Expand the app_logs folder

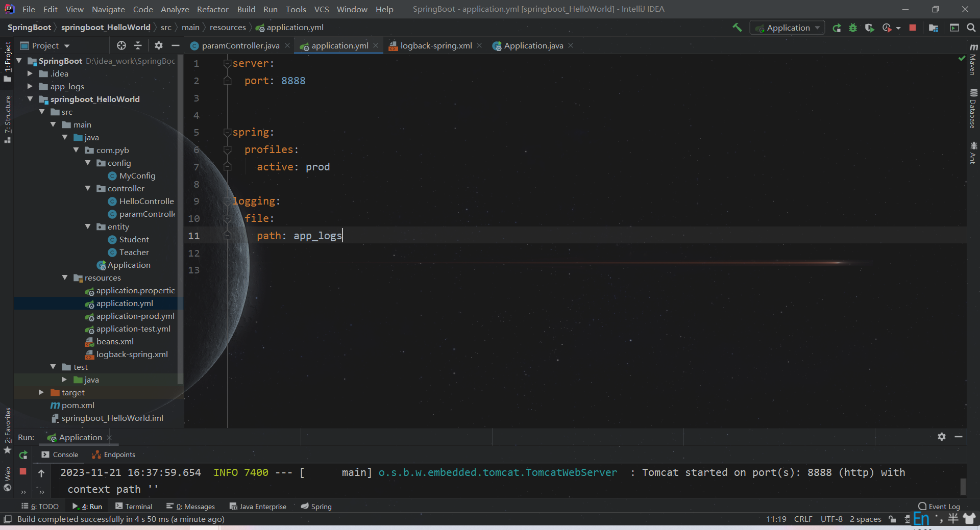pyautogui.click(x=30, y=86)
